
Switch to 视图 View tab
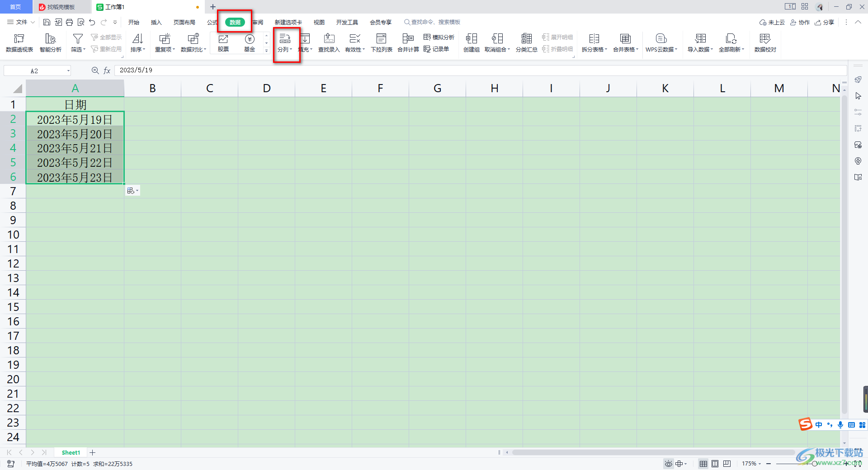pyautogui.click(x=319, y=22)
